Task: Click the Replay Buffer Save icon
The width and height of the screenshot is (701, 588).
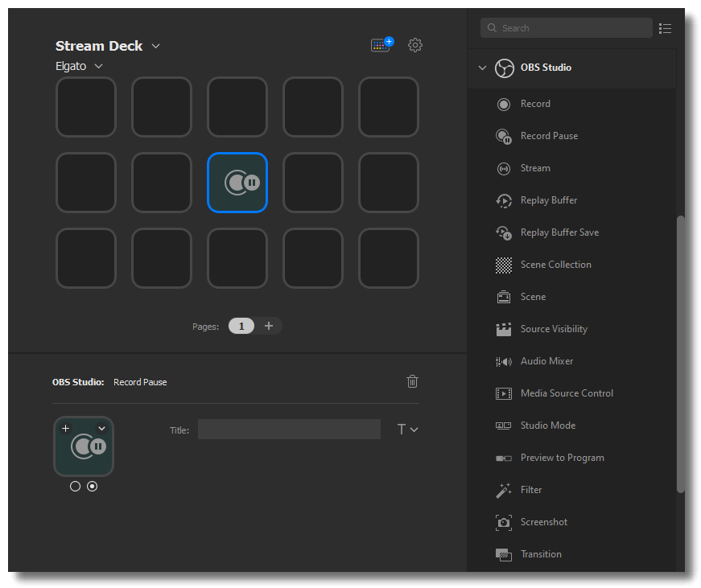Action: coord(503,232)
